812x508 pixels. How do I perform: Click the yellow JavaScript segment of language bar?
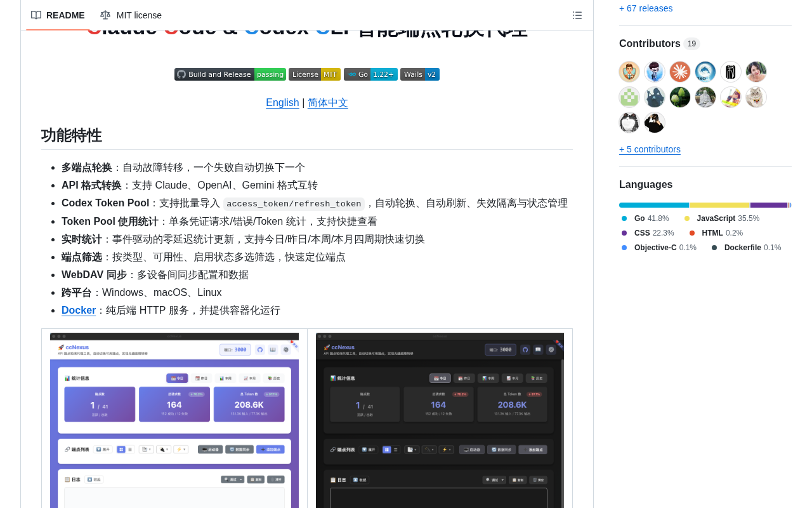pos(720,205)
